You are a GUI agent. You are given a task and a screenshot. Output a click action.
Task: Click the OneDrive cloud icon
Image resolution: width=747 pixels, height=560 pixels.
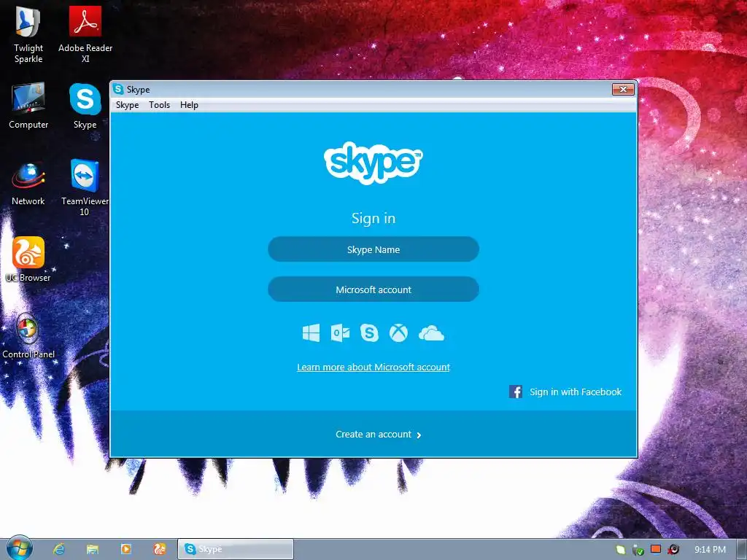point(431,333)
